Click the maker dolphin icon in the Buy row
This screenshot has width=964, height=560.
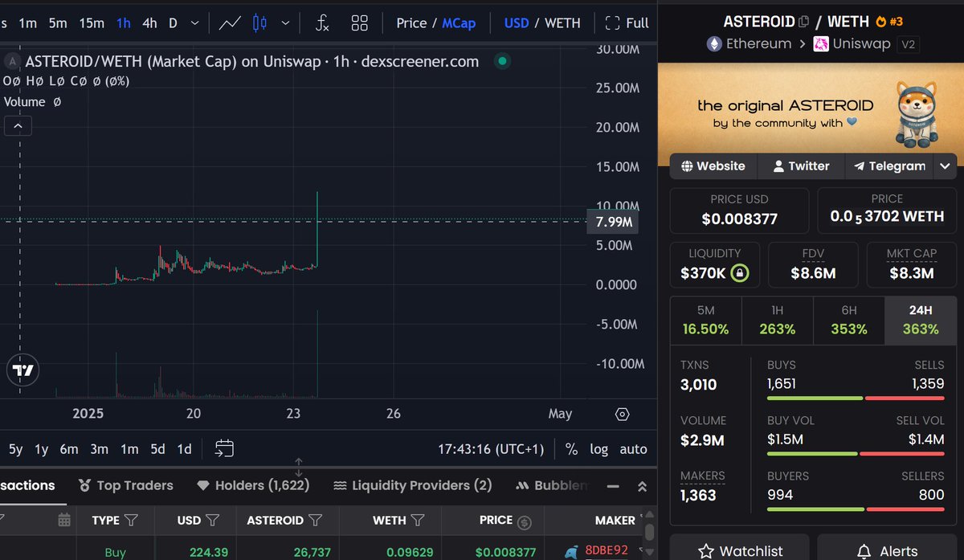[571, 552]
